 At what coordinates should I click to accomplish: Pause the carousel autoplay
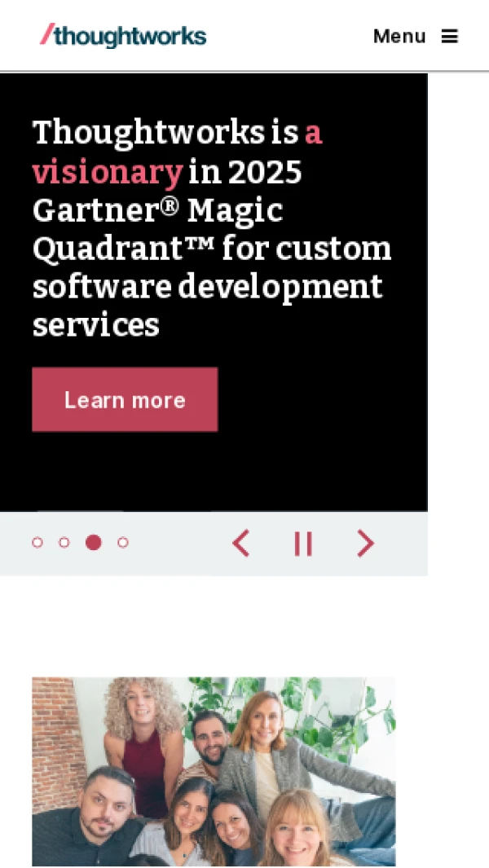point(303,544)
